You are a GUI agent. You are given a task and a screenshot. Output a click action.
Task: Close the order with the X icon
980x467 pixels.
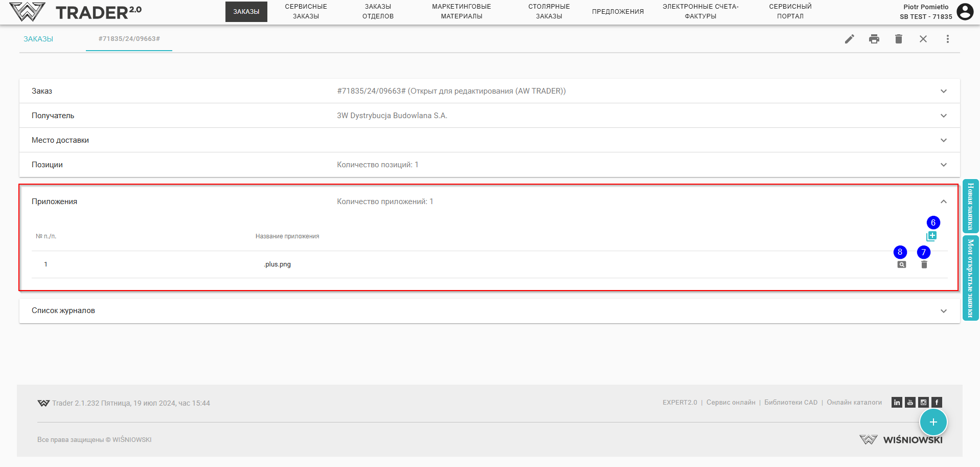(x=923, y=39)
